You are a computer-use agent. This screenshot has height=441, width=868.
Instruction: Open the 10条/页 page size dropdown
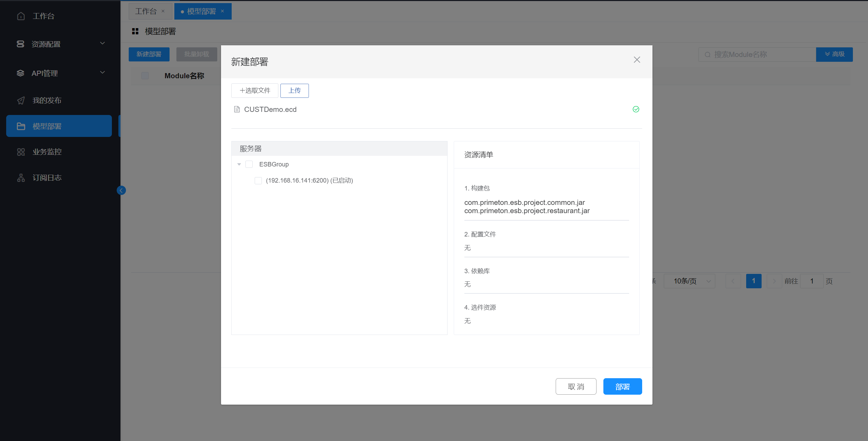point(689,281)
